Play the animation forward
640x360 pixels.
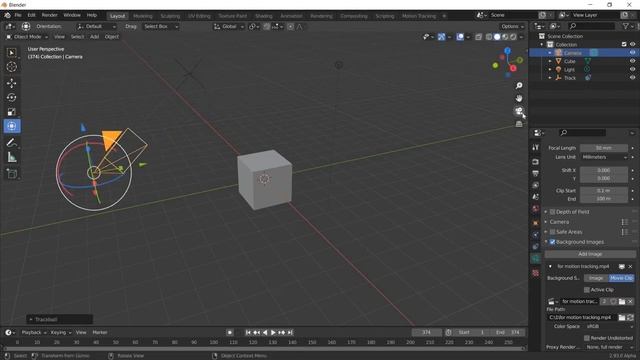(273, 333)
